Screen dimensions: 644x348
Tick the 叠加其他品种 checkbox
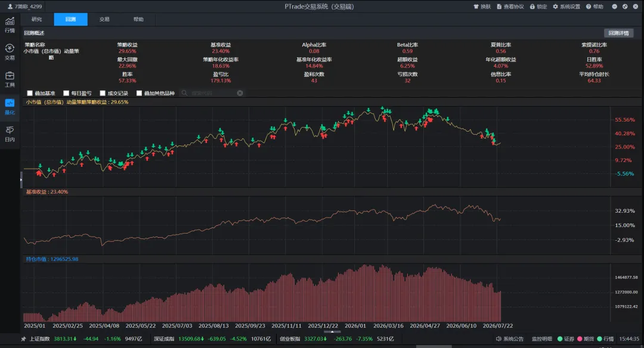(x=139, y=93)
